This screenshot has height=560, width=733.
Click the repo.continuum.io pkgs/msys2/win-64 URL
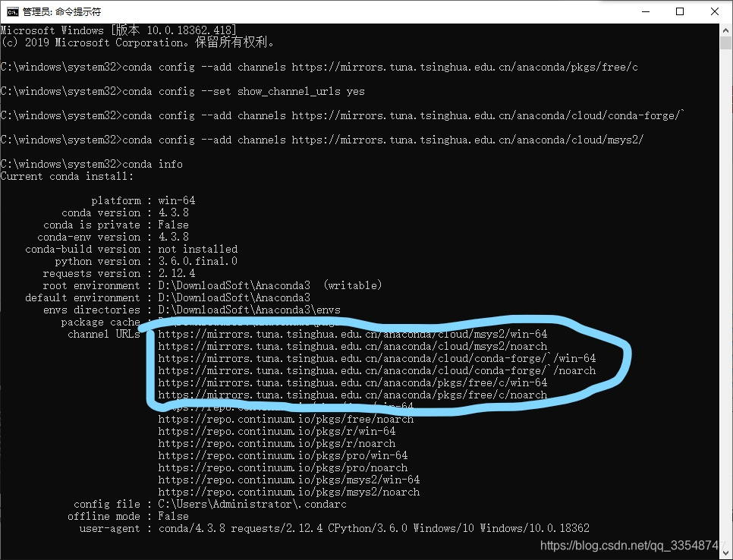point(289,480)
